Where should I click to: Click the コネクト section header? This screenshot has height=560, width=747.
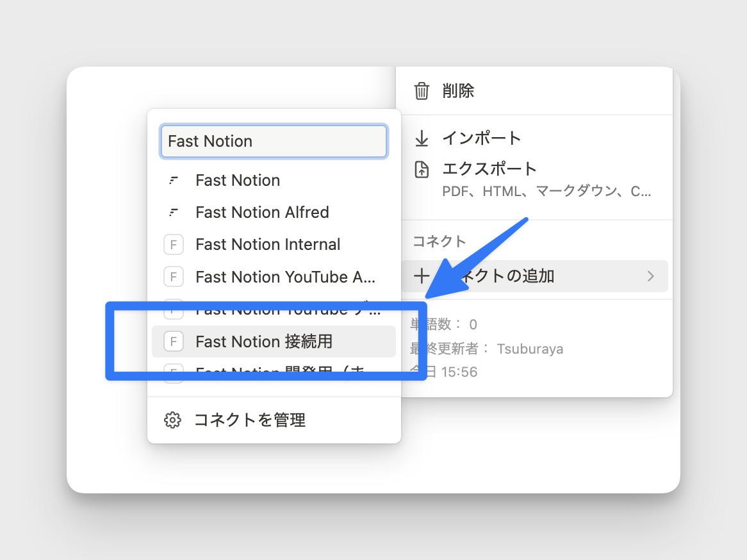[439, 241]
